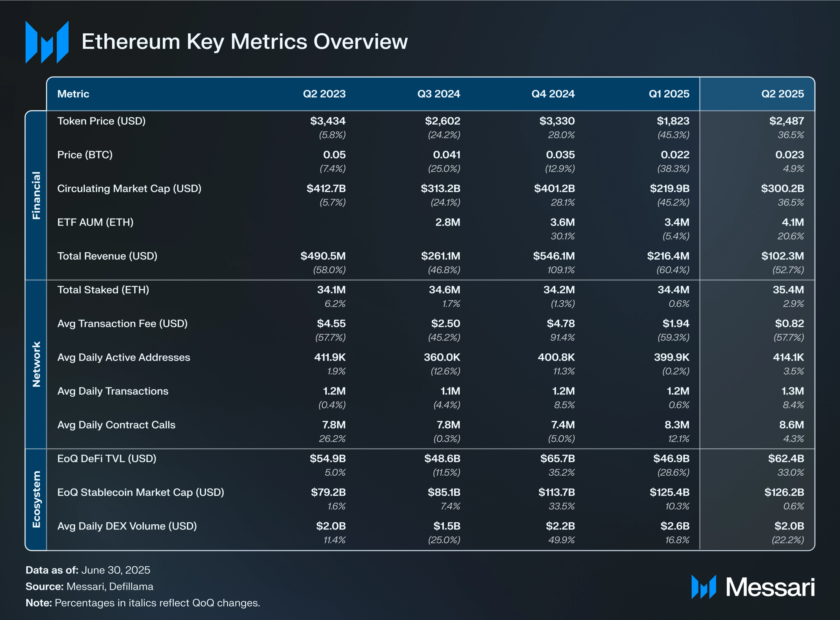Click Avg Daily Active Addresses row label
Image resolution: width=840 pixels, height=620 pixels.
pyautogui.click(x=124, y=357)
